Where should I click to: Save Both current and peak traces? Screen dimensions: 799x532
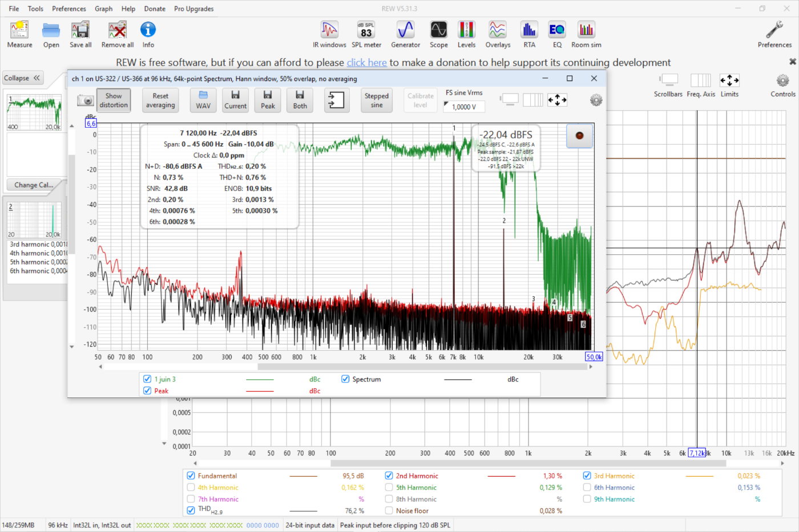300,100
